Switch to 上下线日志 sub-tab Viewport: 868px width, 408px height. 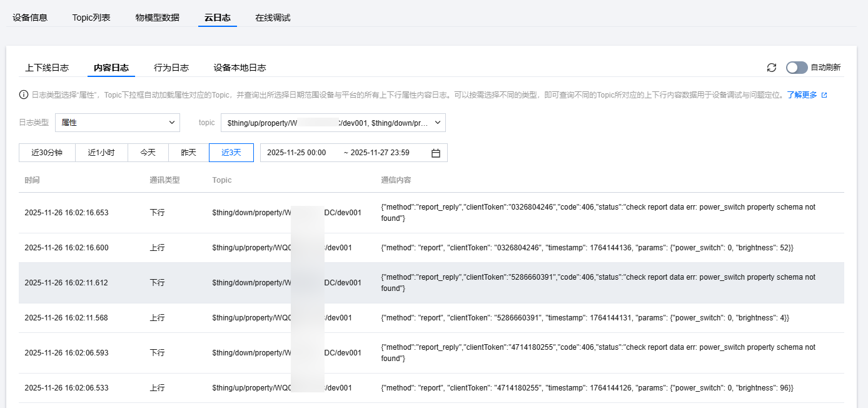click(x=47, y=68)
